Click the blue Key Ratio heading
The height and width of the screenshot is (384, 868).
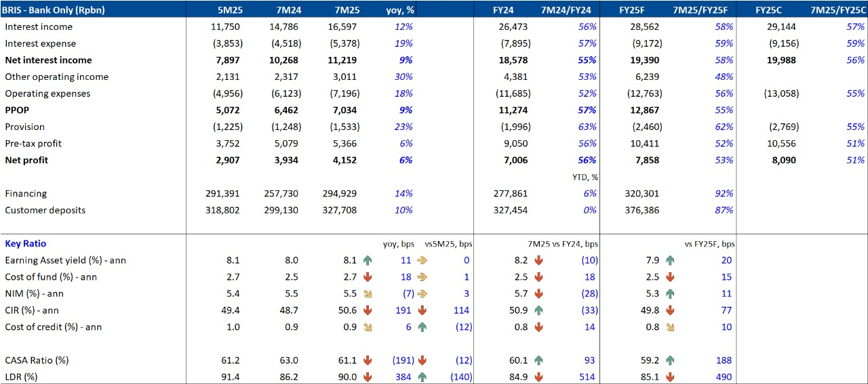tap(25, 244)
